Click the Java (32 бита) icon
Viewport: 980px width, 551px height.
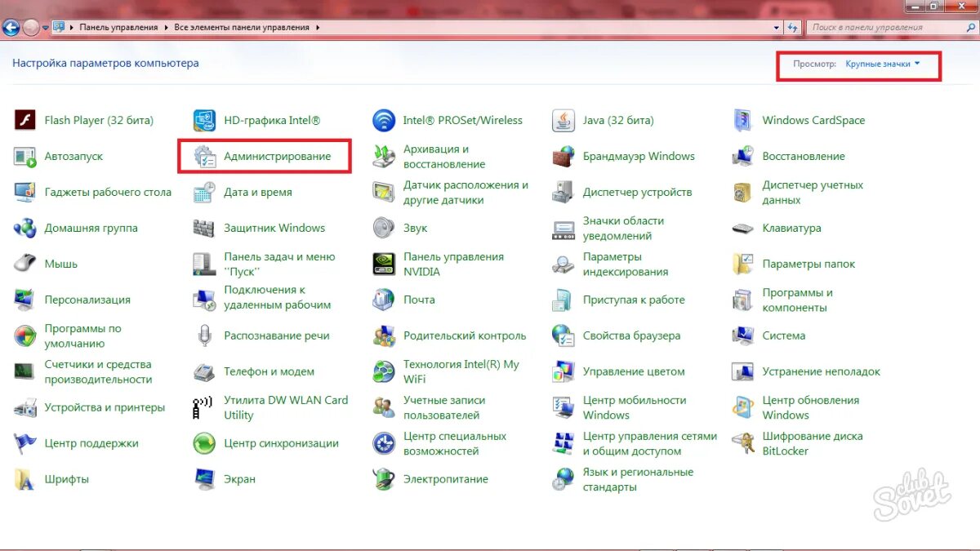[563, 120]
